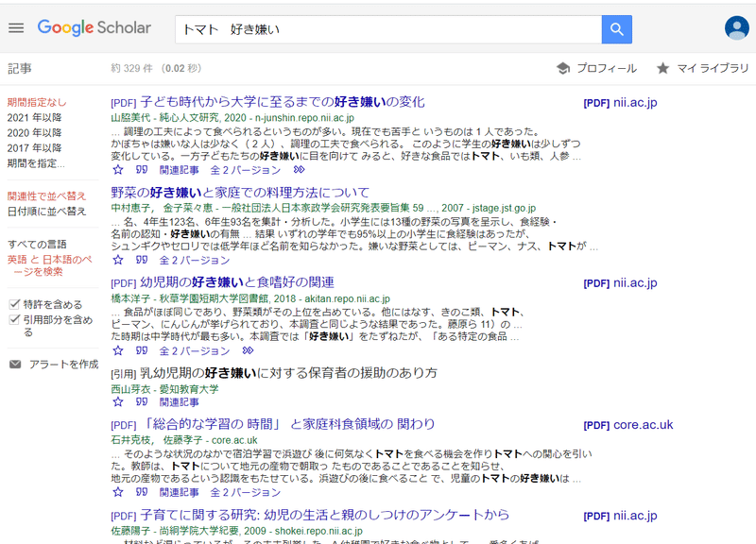Filter results to 2017 年以降

tap(34, 148)
